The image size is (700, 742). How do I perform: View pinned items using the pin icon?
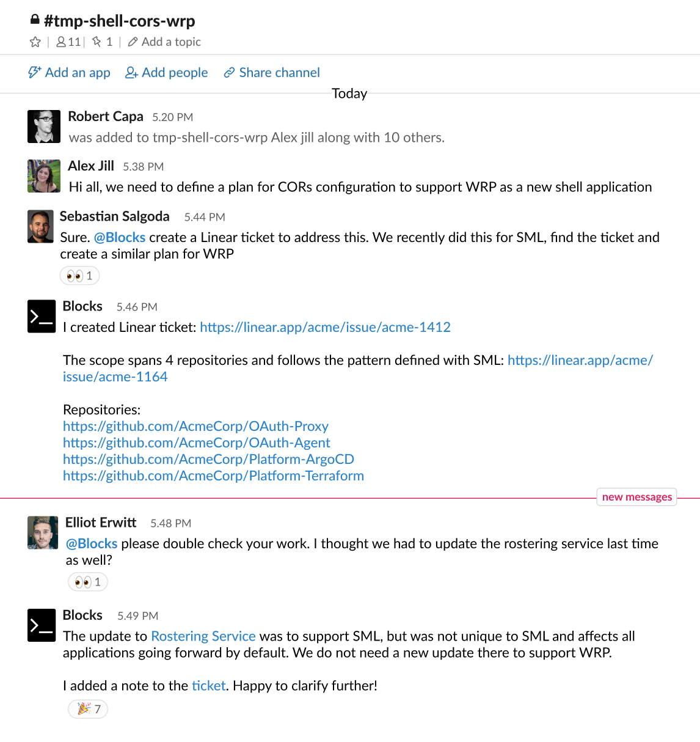pos(97,42)
